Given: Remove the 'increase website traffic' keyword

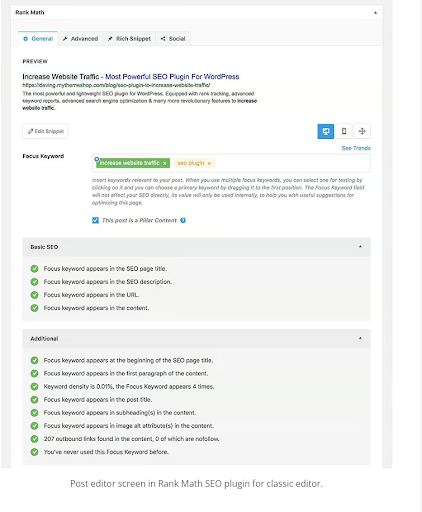Looking at the screenshot, I should coord(164,163).
